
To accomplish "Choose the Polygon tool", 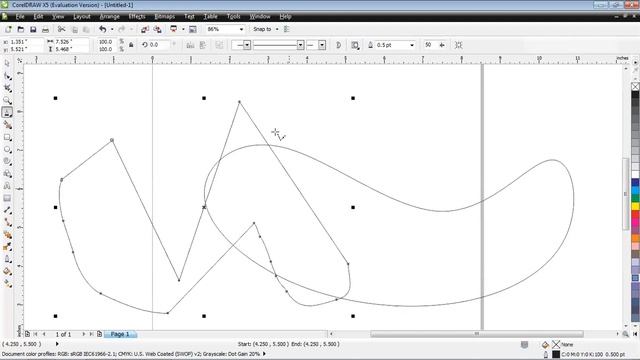I will (x=7, y=162).
